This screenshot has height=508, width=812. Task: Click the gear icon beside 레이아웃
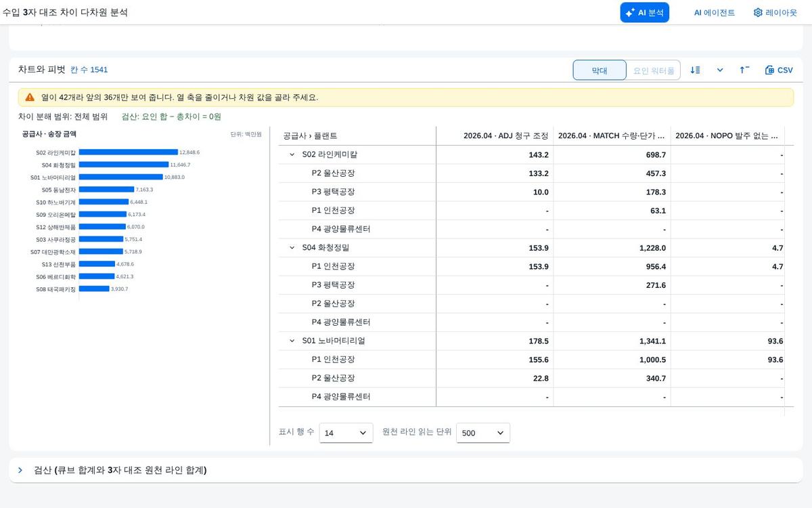tap(758, 12)
